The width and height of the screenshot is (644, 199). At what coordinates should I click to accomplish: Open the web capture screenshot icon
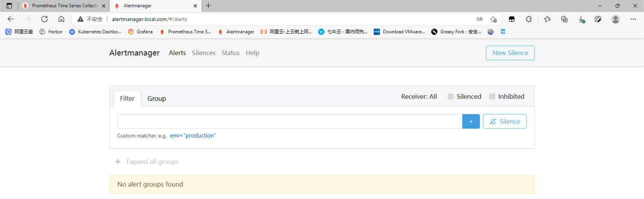(x=598, y=19)
